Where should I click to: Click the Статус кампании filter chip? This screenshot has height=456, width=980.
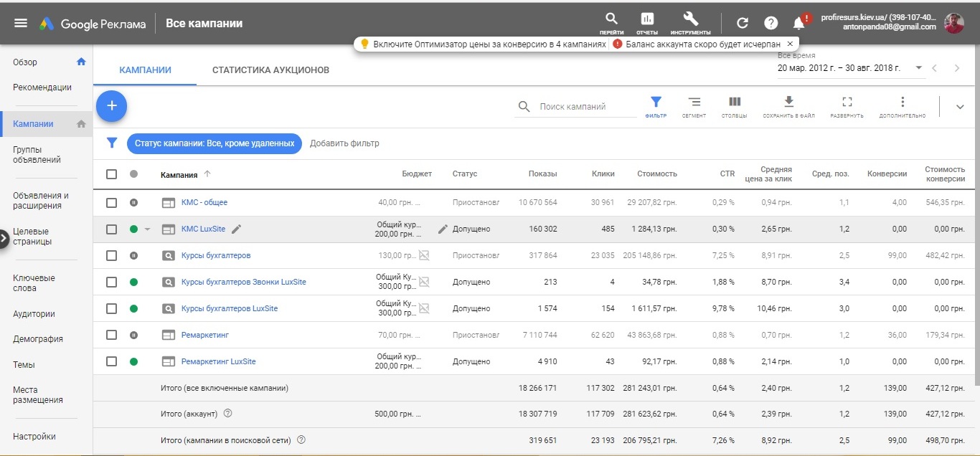[x=215, y=143]
